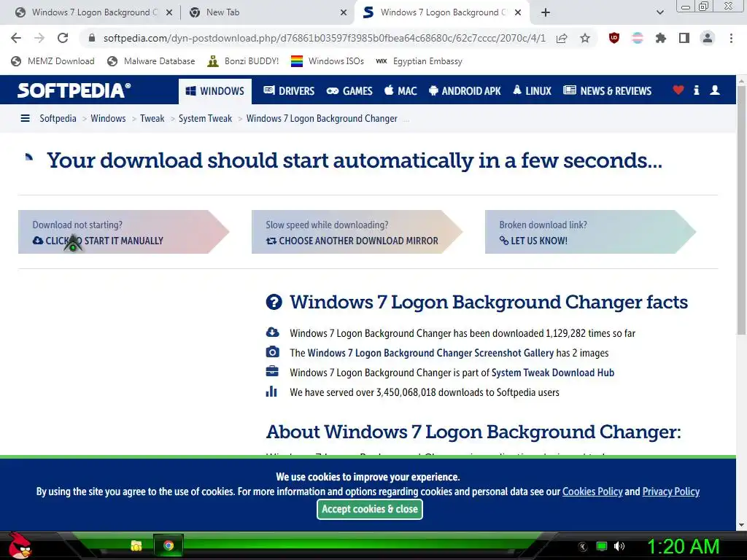Screen dimensions: 747x560
Task: Click the padlock site info icon
Action: point(92,38)
